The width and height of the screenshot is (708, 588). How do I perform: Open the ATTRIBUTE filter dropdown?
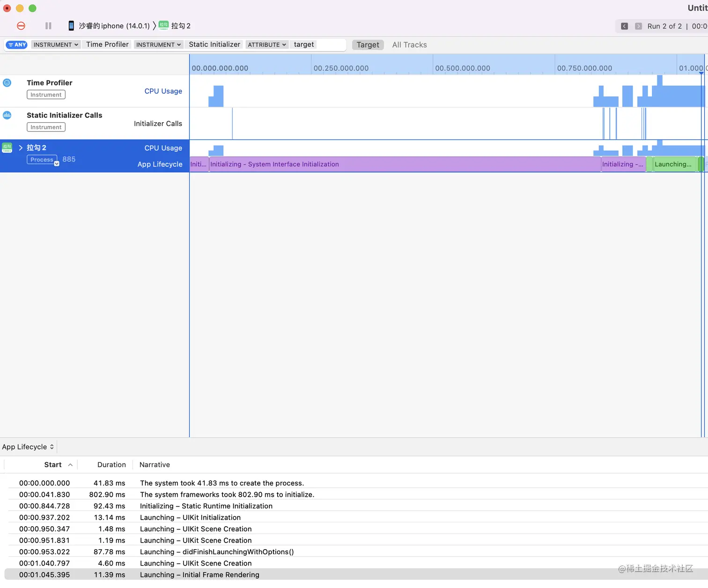pyautogui.click(x=267, y=44)
